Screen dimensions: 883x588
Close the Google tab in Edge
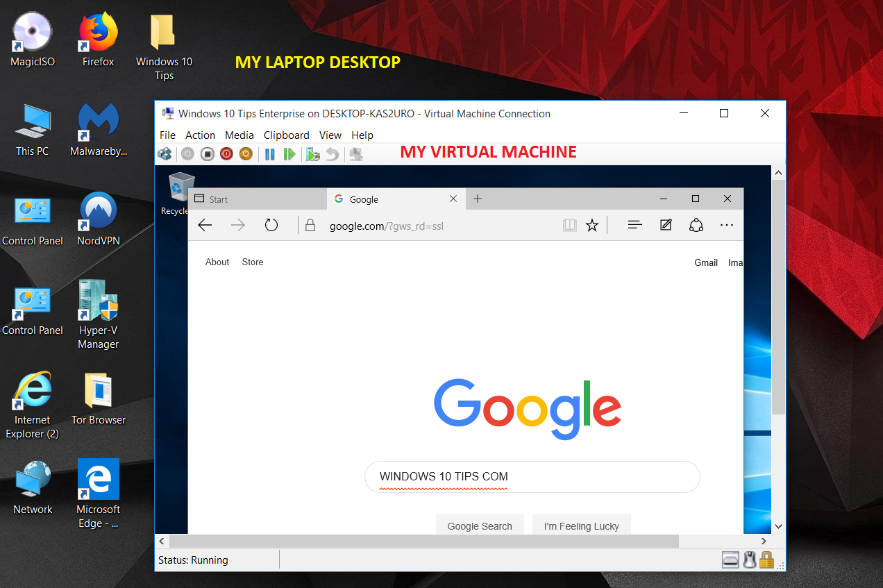453,199
